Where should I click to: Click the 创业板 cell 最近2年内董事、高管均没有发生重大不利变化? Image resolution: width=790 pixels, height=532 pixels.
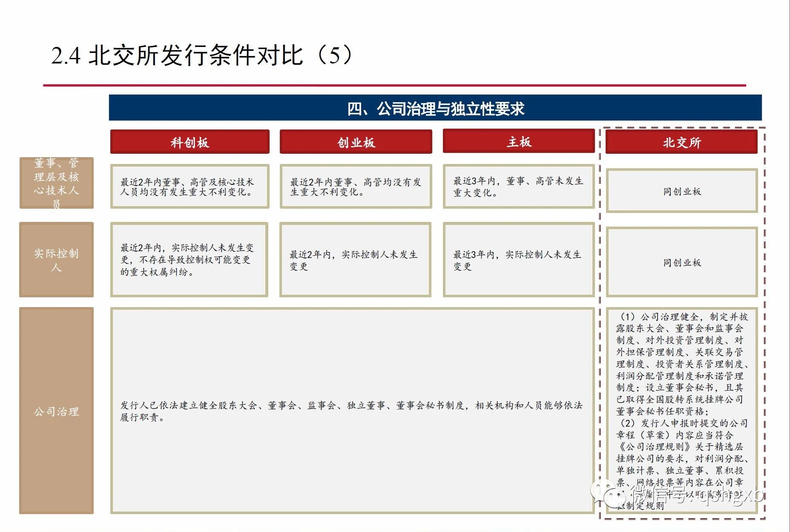[356, 187]
